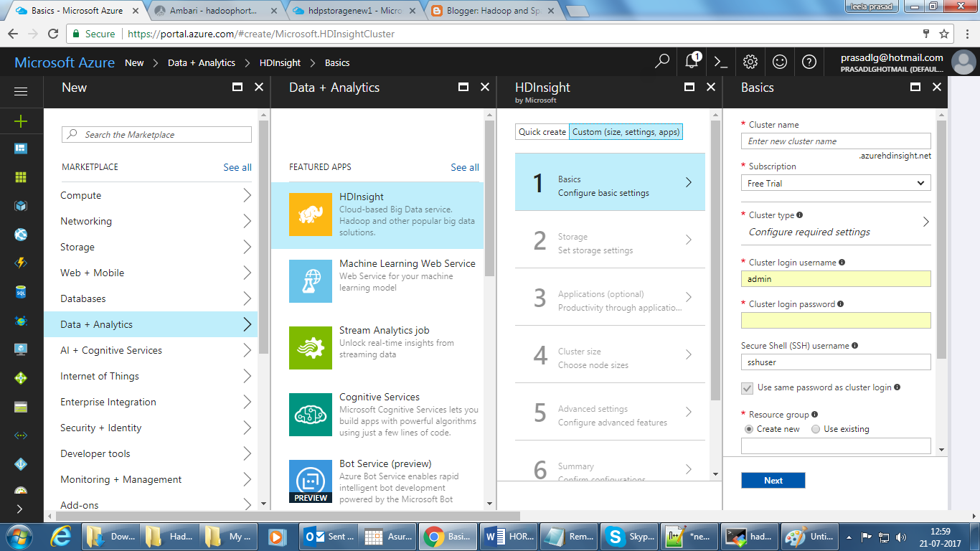
Task: Select the 'Use existing' resource group radio
Action: coord(815,428)
